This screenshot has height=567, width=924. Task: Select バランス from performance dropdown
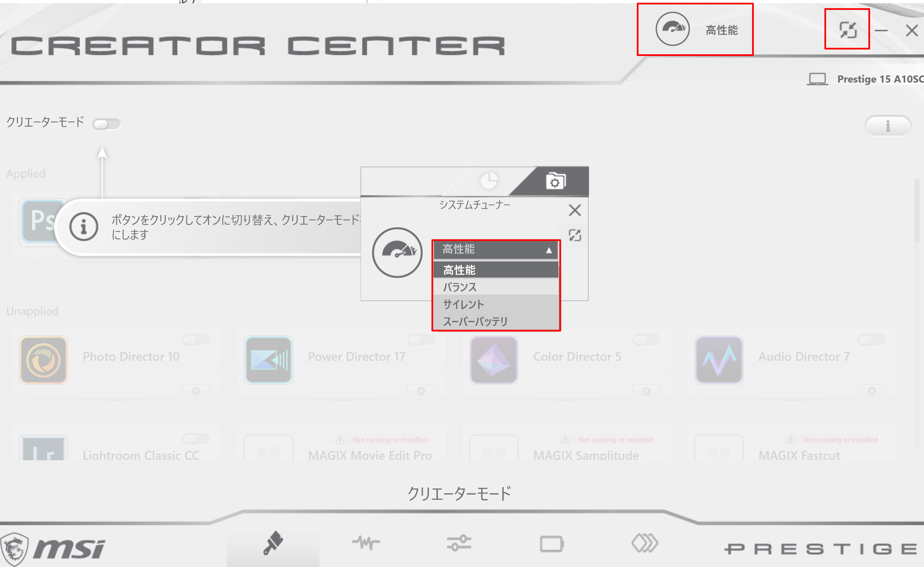point(495,286)
